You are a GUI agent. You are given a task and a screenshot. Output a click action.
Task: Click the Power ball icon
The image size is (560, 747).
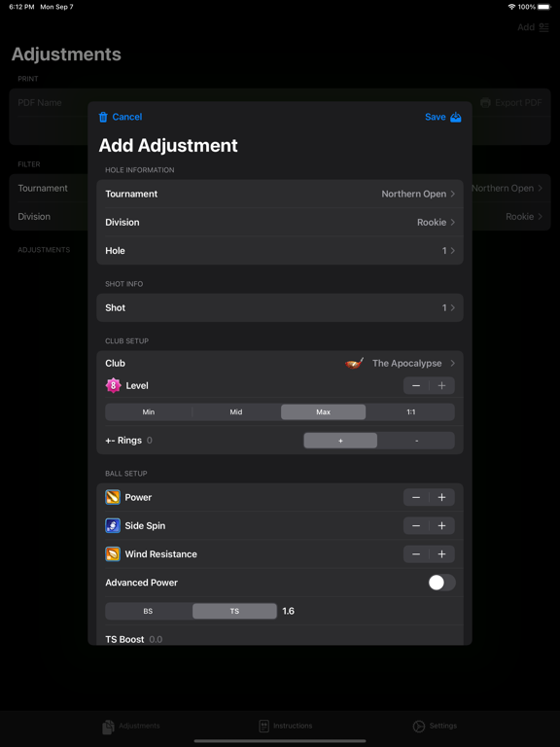(x=113, y=497)
